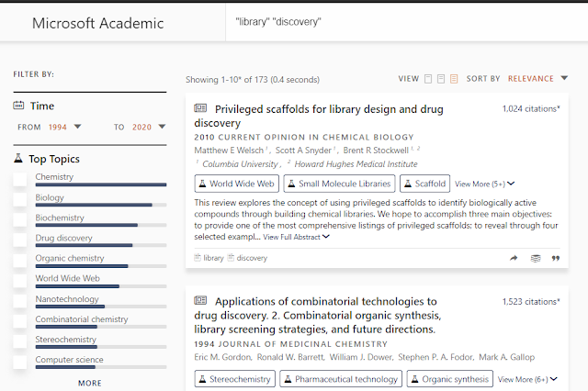This screenshot has height=391, width=588.
Task: Open author Ronald W. Barrett
Action: coord(290,357)
